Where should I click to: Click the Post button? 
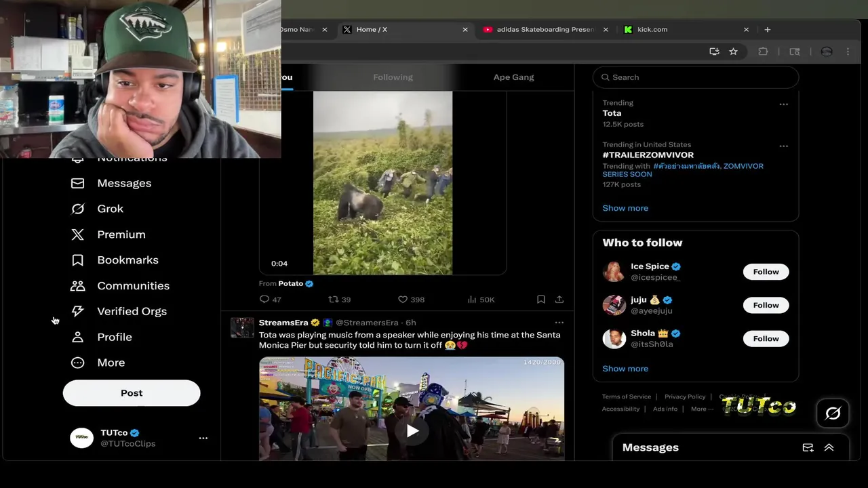(x=132, y=393)
